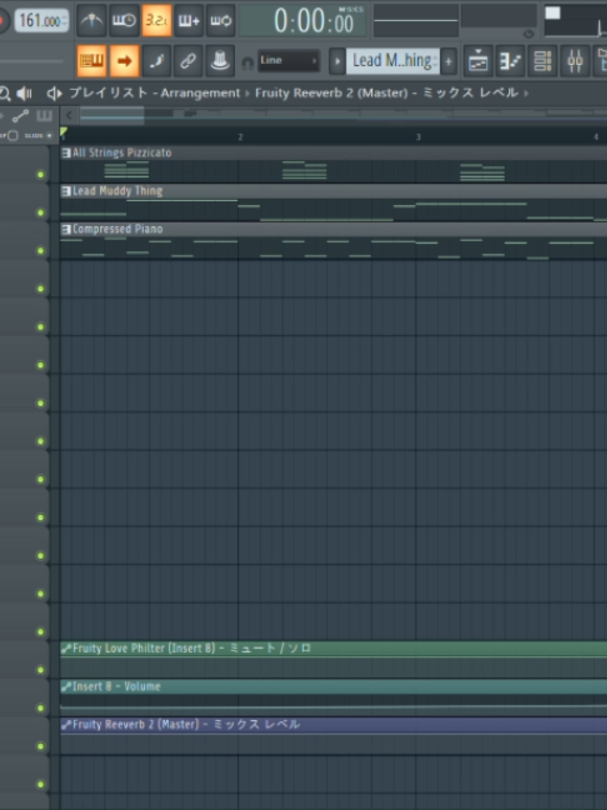Click the song position slider
The height and width of the screenshot is (810, 607).
32,61
